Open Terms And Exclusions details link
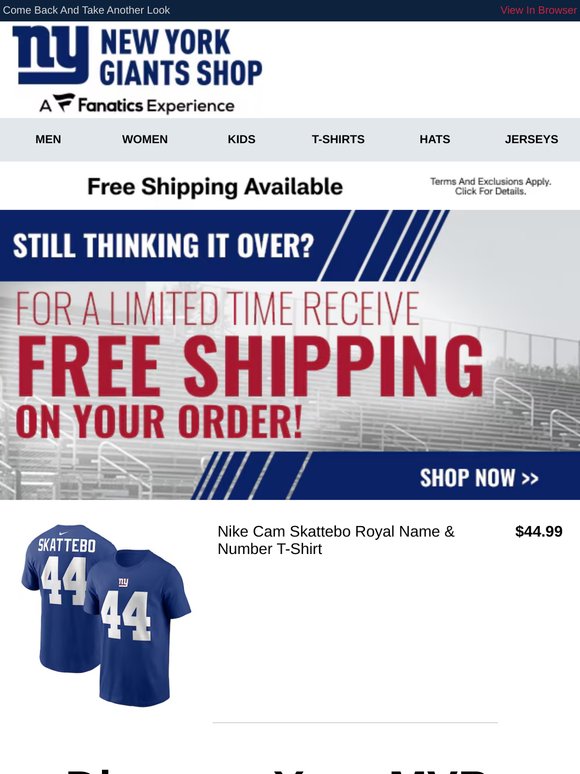 click(491, 187)
